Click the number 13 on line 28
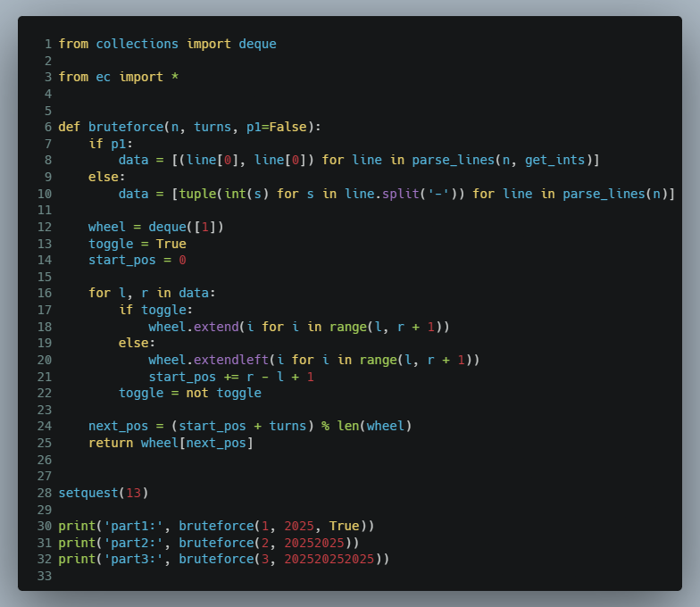The height and width of the screenshot is (607, 700). [134, 493]
